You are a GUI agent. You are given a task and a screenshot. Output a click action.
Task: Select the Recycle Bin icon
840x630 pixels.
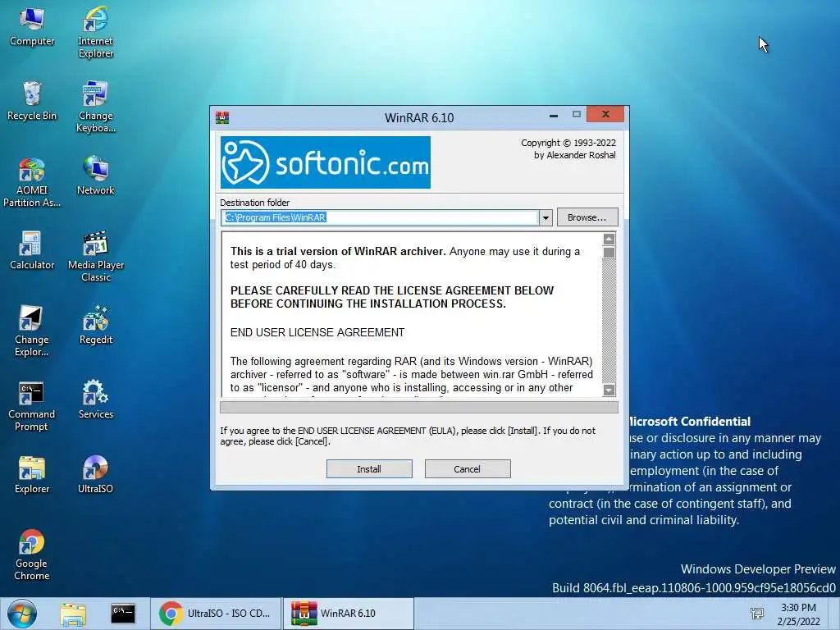tap(32, 101)
